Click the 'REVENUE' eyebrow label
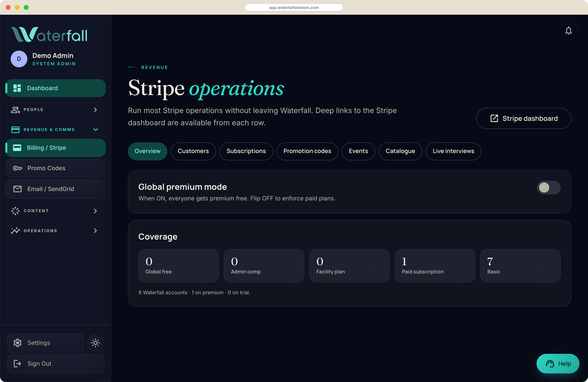588x382 pixels. tap(155, 67)
